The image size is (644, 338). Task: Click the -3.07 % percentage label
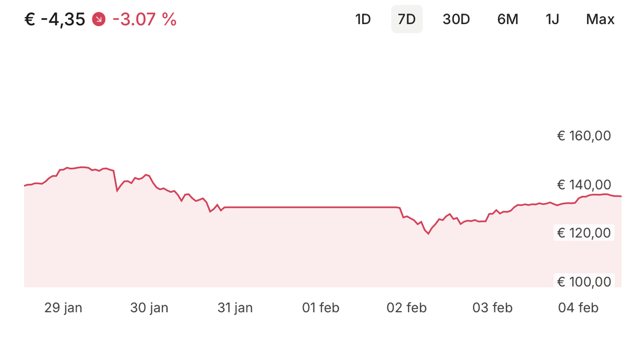click(144, 20)
